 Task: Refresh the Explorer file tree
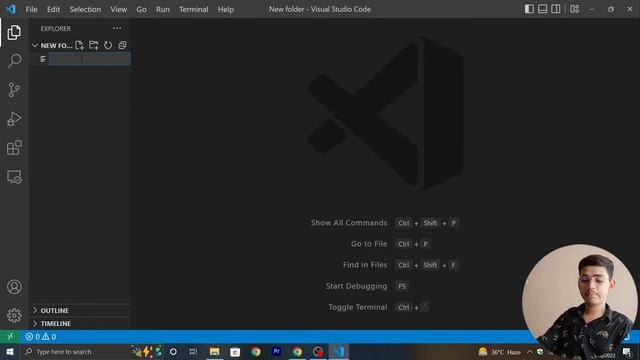(x=108, y=45)
